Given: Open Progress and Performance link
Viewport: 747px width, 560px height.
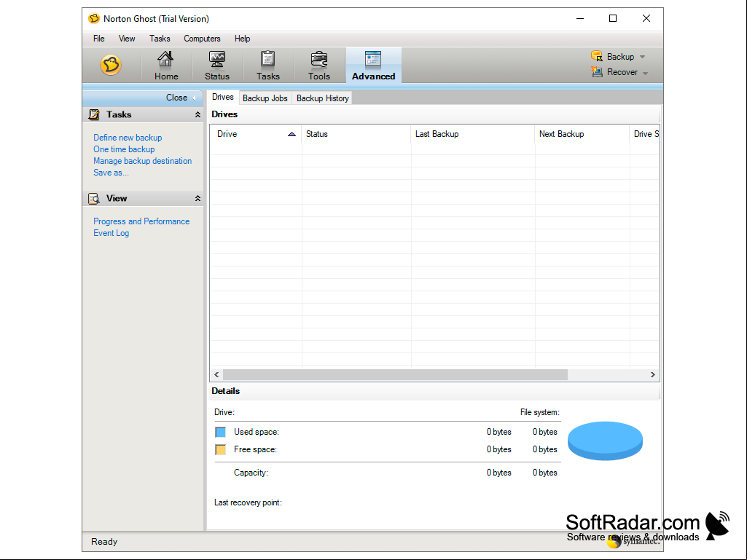Looking at the screenshot, I should [x=141, y=221].
